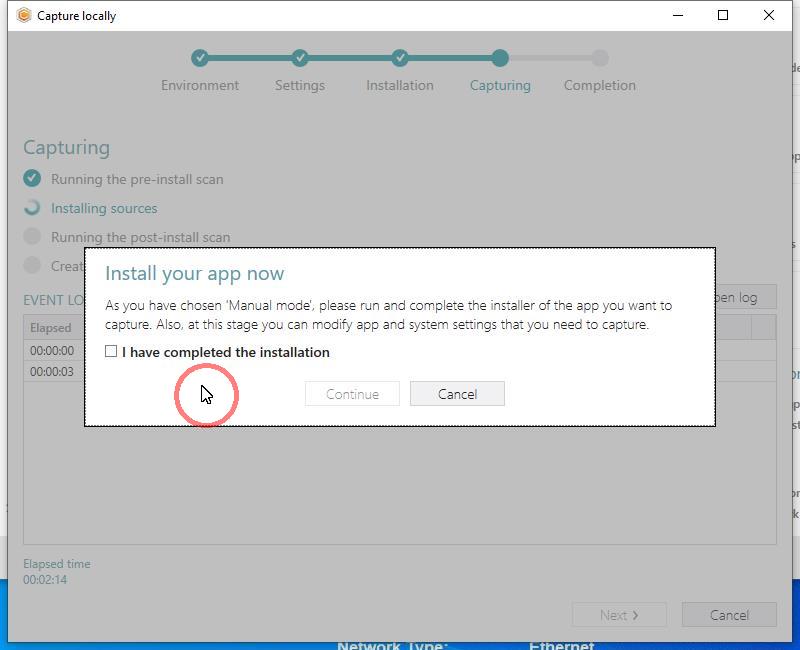Click the Settings step checkmark circle

(300, 58)
